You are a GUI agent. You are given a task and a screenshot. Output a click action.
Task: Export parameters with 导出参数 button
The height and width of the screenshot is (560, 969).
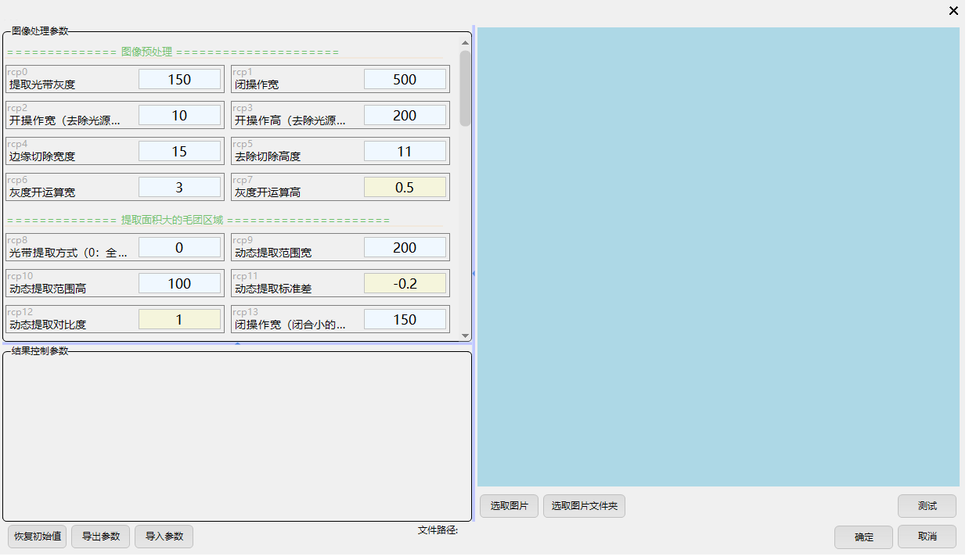(101, 537)
